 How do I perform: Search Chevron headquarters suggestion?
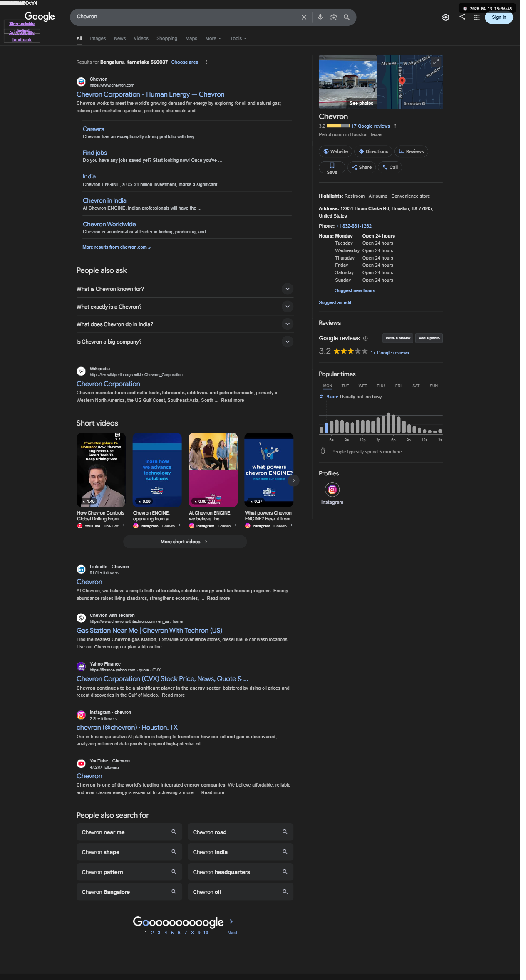click(241, 872)
